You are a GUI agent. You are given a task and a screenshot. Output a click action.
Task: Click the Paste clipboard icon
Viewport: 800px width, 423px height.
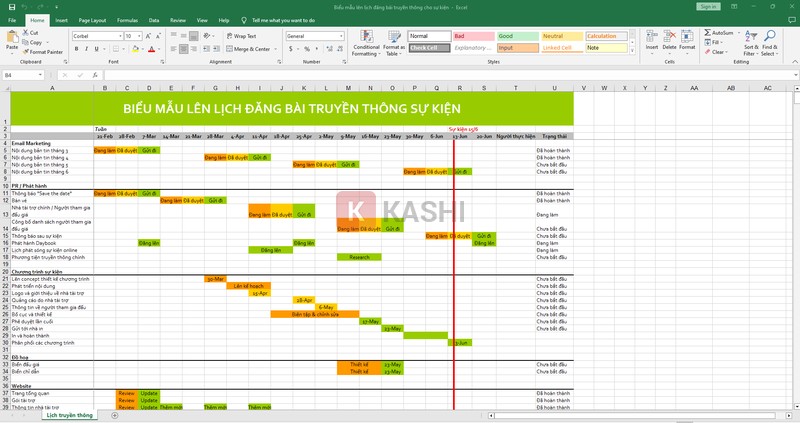12,38
